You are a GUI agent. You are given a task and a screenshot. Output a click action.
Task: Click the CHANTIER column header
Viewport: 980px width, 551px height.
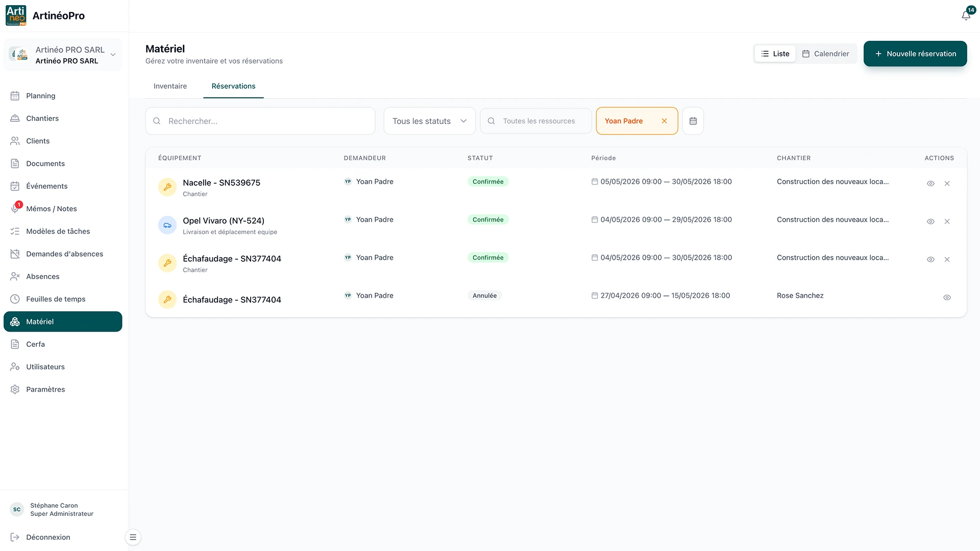pyautogui.click(x=794, y=158)
